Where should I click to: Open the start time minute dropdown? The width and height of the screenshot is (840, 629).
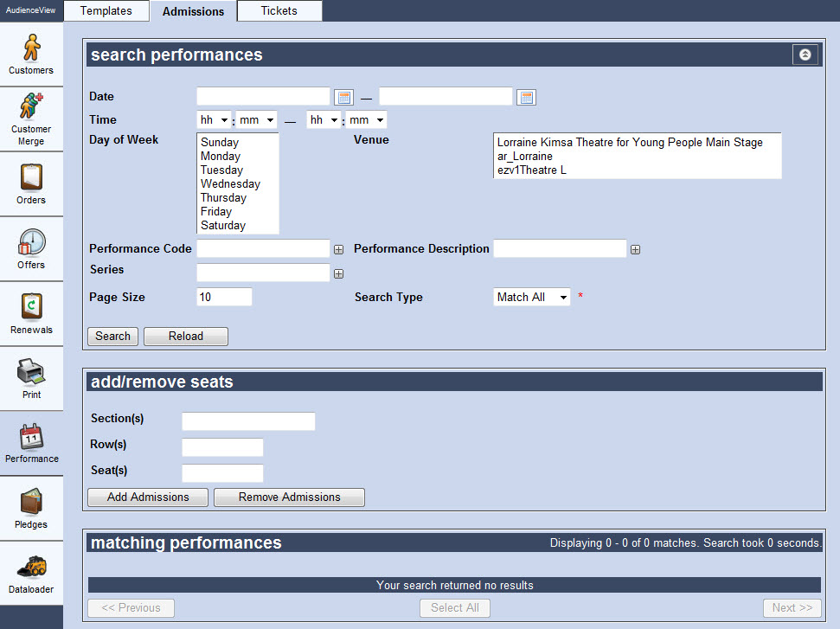pyautogui.click(x=257, y=120)
